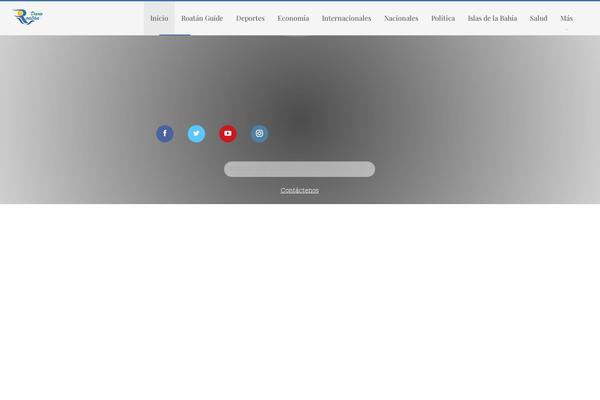Click the Roatán site logo
This screenshot has height=400, width=600.
(28, 17)
